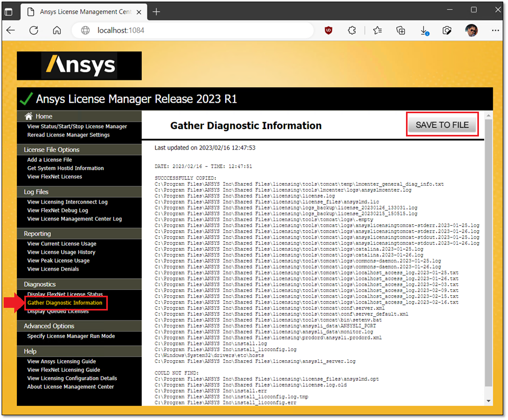This screenshot has width=508, height=420.
Task: Open Add a License File
Action: click(x=50, y=160)
